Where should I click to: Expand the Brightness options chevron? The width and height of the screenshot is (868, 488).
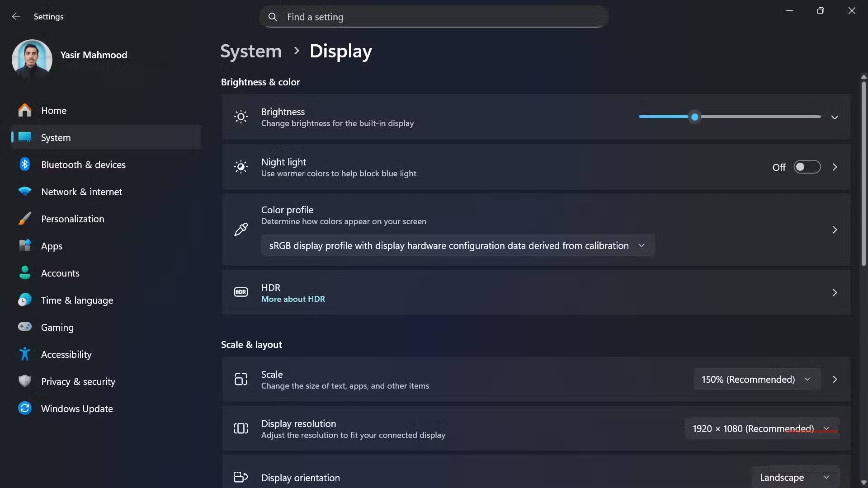[835, 117]
